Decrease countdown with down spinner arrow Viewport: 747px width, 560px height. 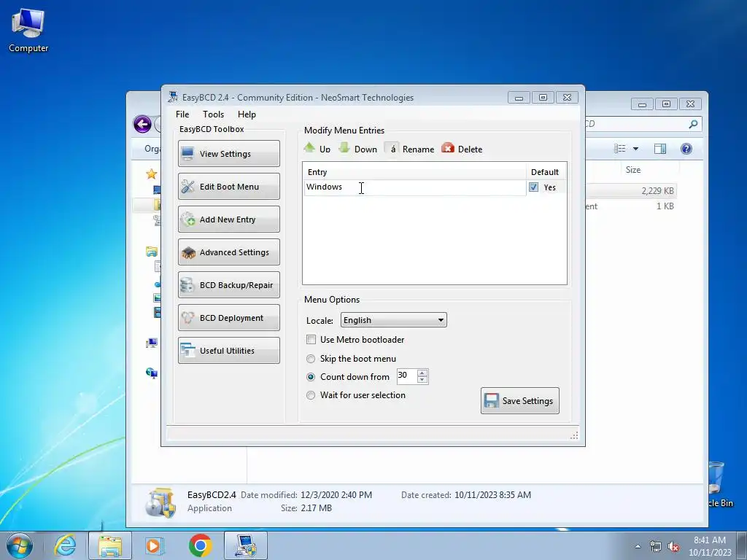[422, 380]
